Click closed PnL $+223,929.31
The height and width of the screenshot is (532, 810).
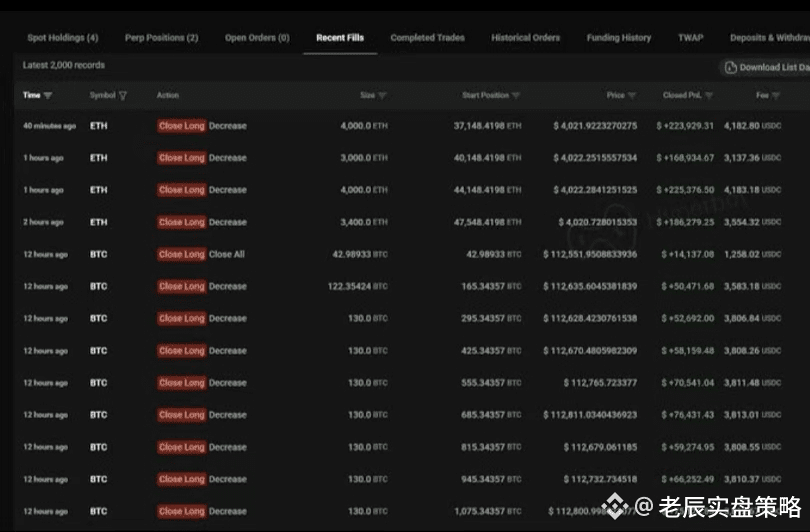(x=685, y=126)
